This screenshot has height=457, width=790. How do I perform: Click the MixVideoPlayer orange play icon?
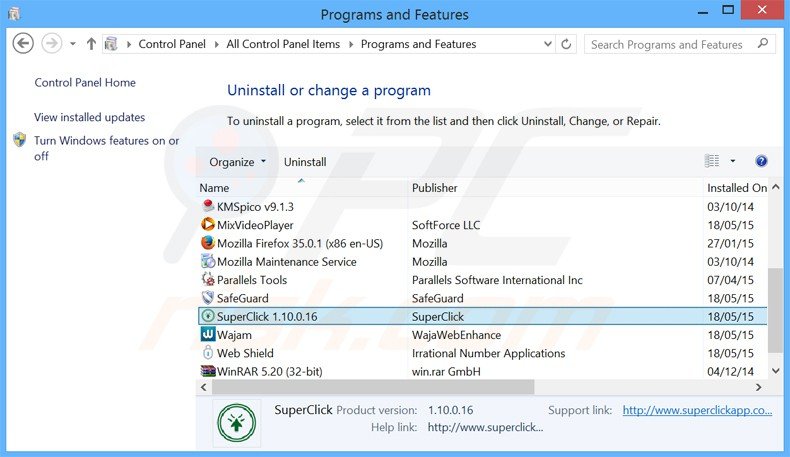pyautogui.click(x=208, y=224)
